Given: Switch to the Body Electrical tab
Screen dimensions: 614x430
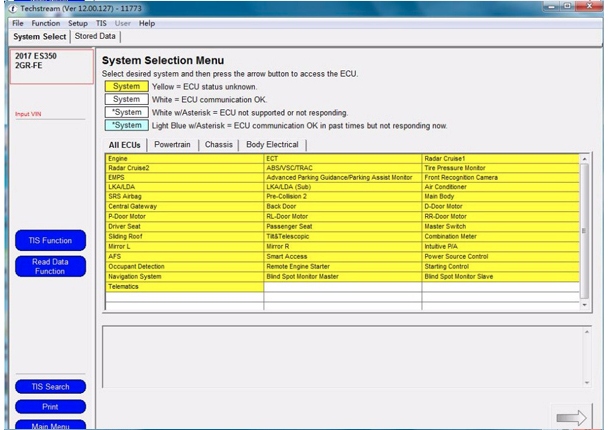Looking at the screenshot, I should click(272, 145).
